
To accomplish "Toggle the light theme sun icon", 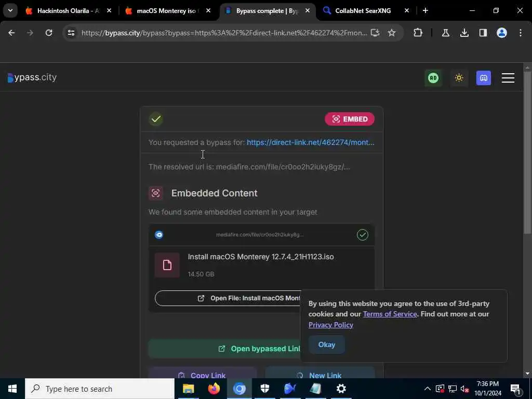I will [459, 78].
